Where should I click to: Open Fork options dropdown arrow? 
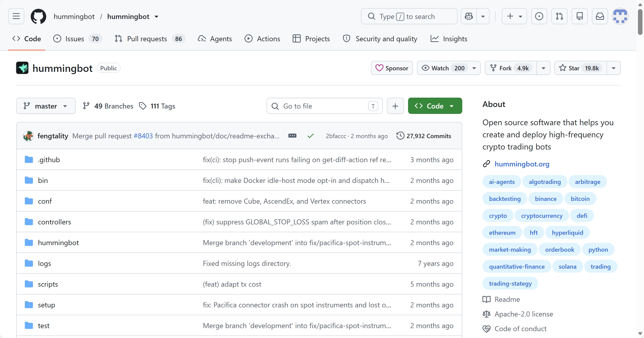point(544,68)
